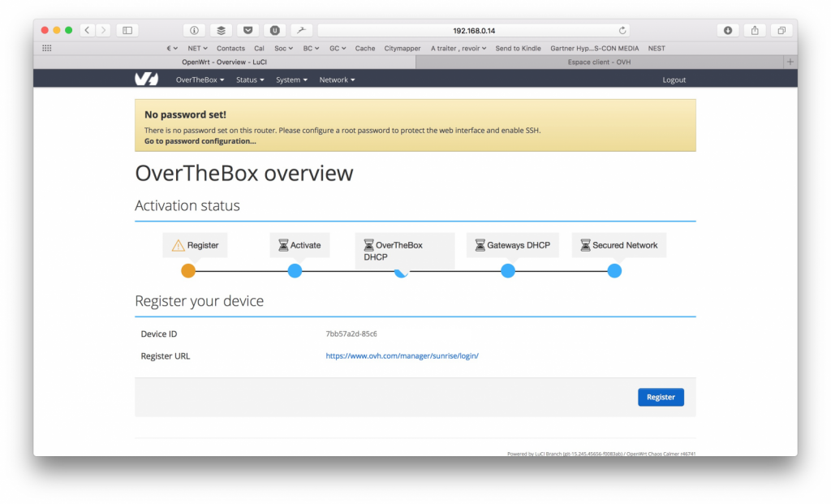831x504 pixels.
Task: Add a new tab with plus button
Action: point(790,62)
